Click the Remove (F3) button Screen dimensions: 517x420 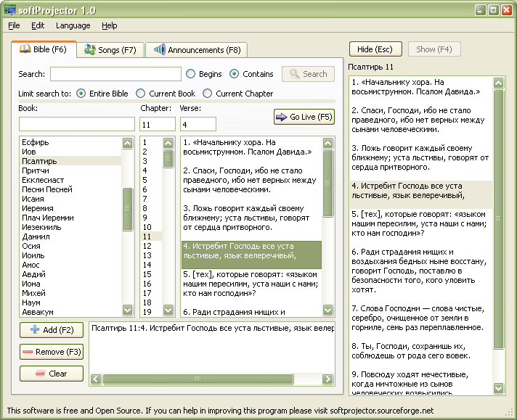pyautogui.click(x=52, y=352)
